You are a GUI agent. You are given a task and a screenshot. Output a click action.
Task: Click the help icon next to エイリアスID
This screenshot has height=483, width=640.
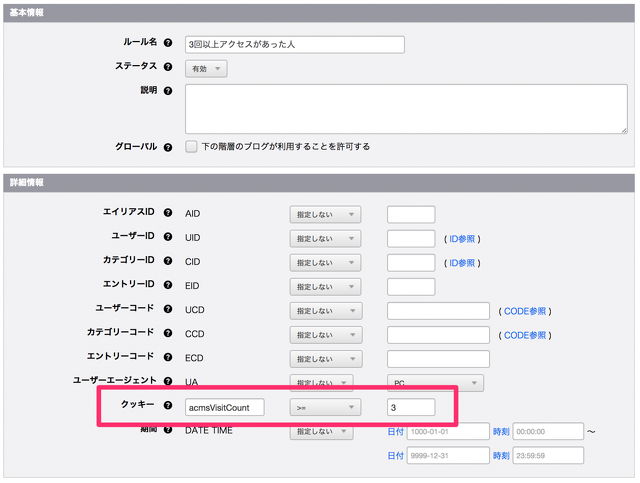pyautogui.click(x=167, y=214)
